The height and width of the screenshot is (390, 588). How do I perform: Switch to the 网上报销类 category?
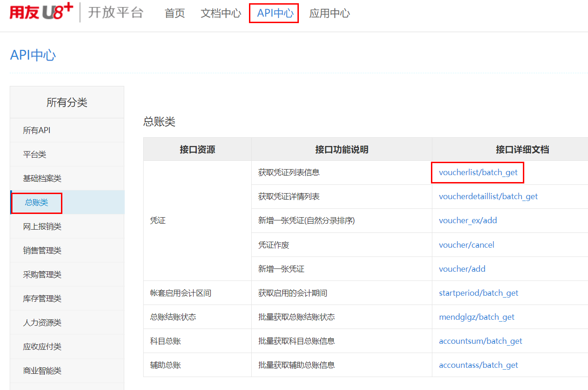pos(42,226)
